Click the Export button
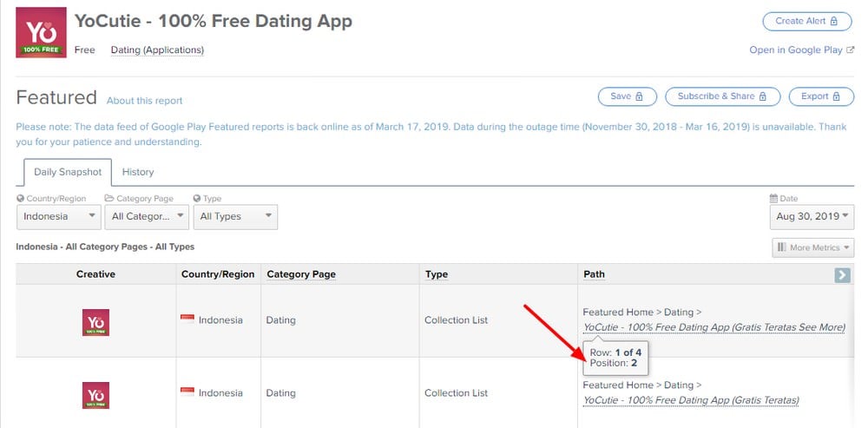Viewport: 868px width, 428px height. tap(821, 96)
